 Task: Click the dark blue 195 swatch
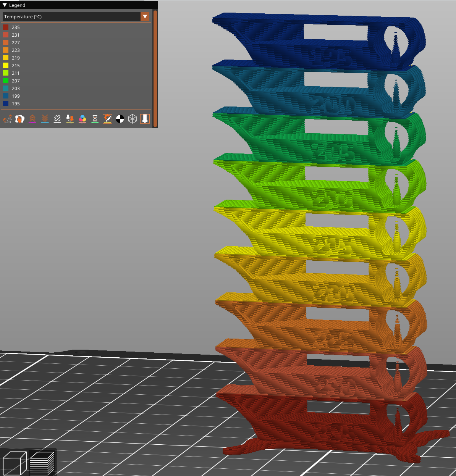(6, 104)
